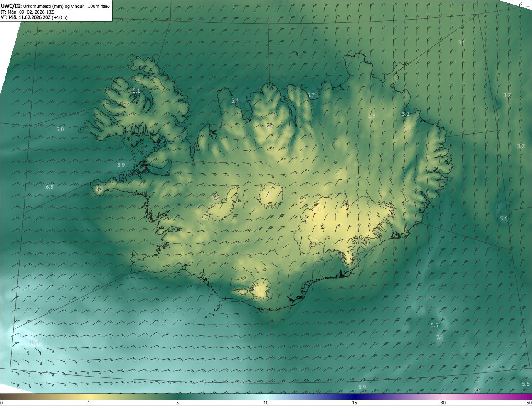This screenshot has width=532, height=406.
Task: Click the 5.4 value label
Action: click(x=235, y=100)
